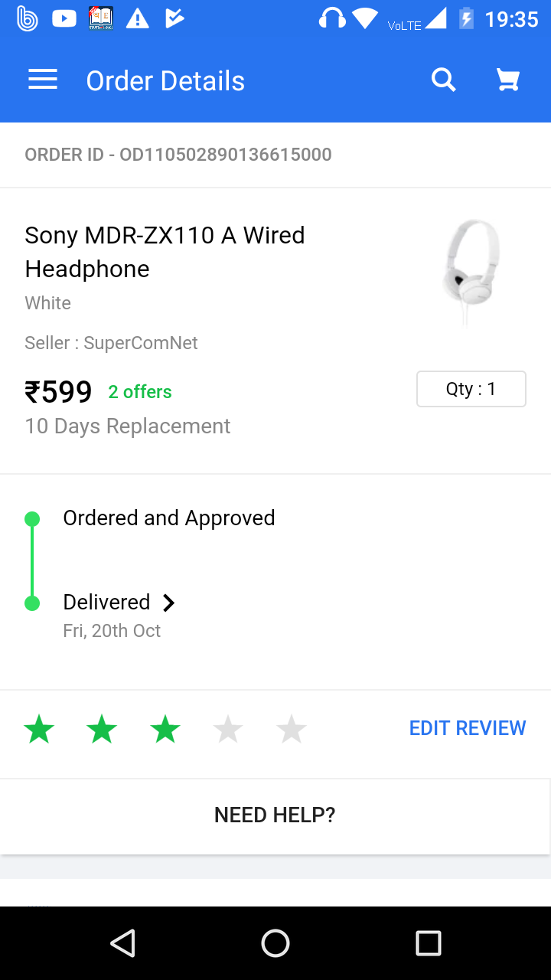The height and width of the screenshot is (980, 551).
Task: Tap EDIT REVIEW
Action: [468, 728]
